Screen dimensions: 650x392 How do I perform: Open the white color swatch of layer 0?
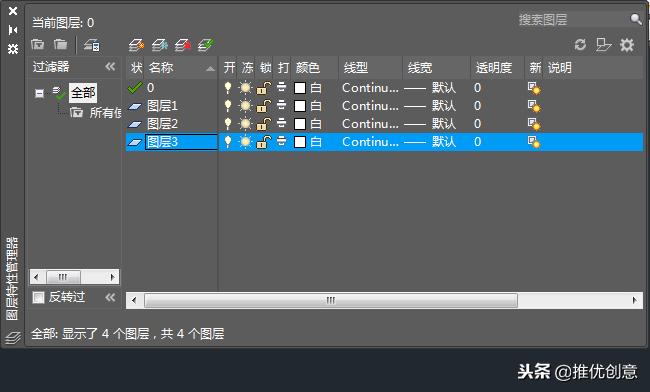pos(300,88)
